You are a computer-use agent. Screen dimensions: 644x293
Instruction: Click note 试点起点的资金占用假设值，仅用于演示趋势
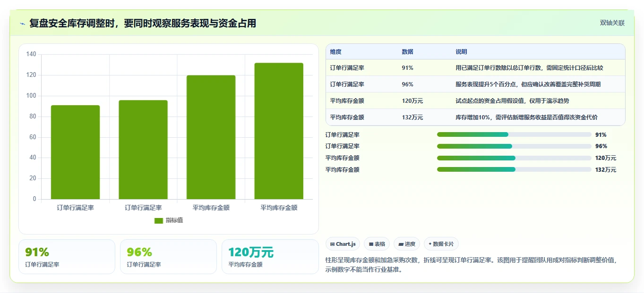point(513,101)
